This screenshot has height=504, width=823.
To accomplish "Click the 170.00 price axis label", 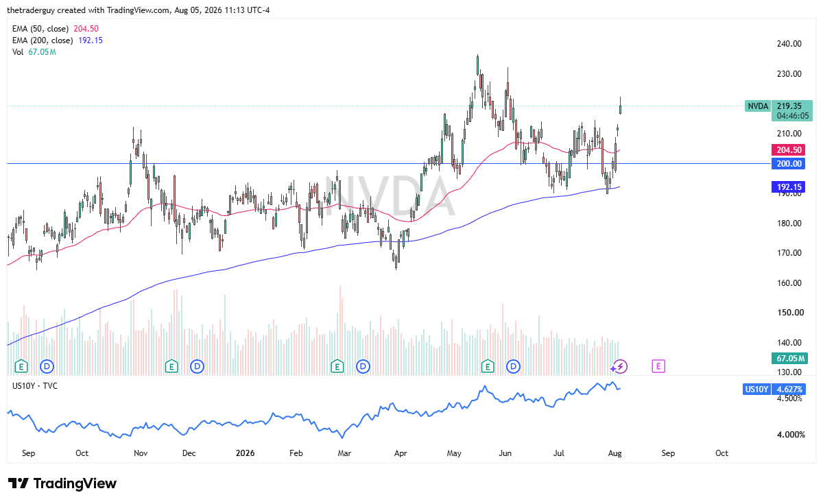I will (x=789, y=253).
